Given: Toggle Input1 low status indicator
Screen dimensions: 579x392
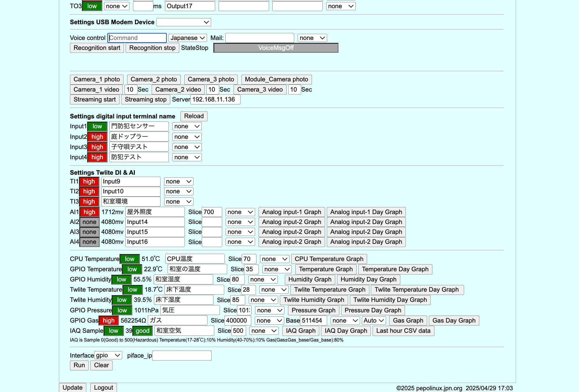Looking at the screenshot, I should 97,126.
